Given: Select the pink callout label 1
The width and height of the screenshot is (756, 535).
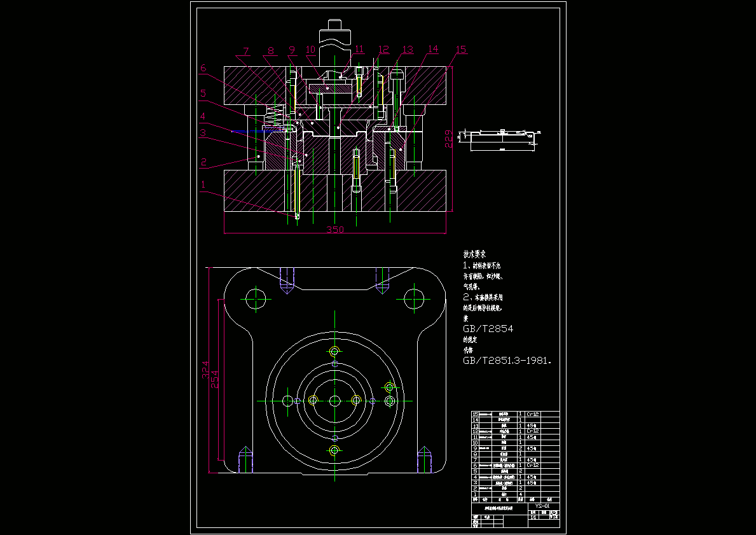Looking at the screenshot, I should (x=203, y=184).
